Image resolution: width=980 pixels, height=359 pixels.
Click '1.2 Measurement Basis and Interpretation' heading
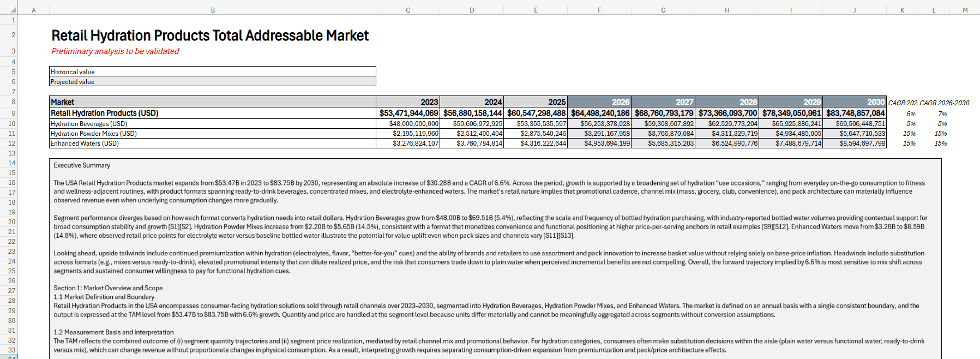[113, 332]
